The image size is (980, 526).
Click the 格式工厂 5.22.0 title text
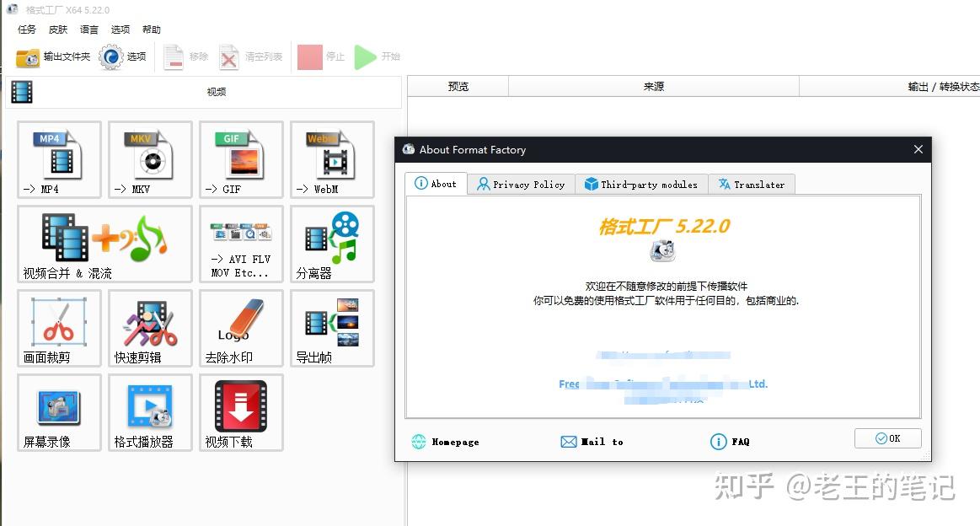tap(664, 227)
